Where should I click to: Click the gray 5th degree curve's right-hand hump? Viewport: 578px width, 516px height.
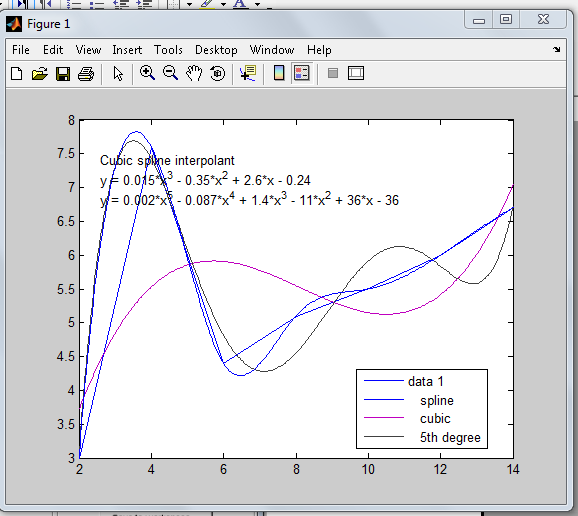400,247
